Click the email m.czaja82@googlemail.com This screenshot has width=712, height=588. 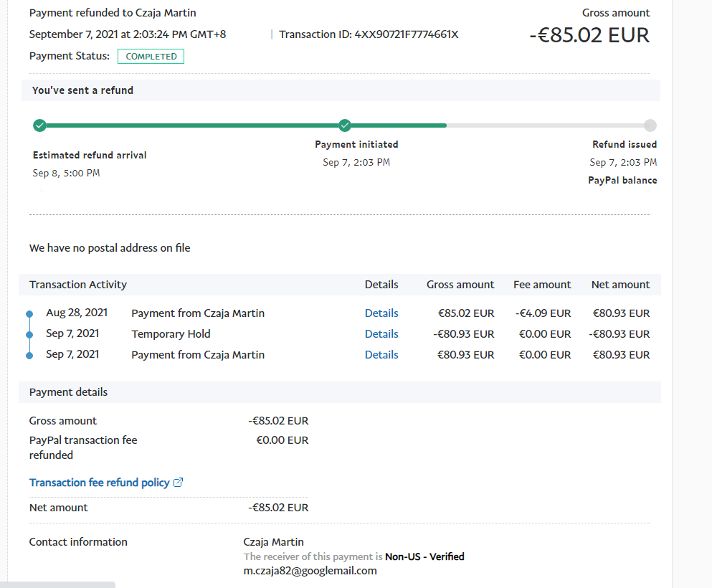(310, 571)
